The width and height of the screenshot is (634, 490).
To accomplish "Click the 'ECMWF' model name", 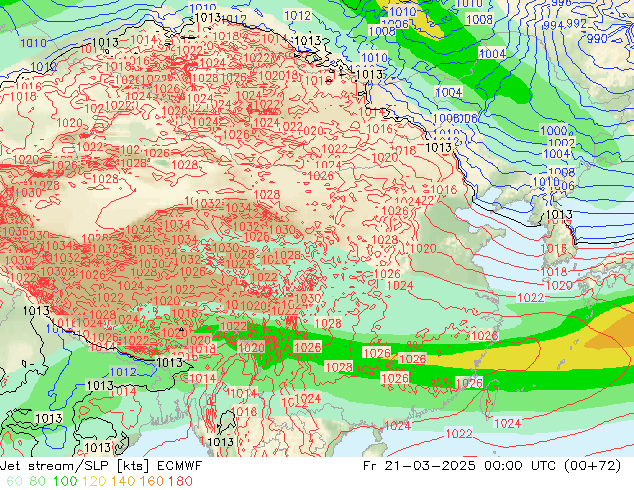I will coord(179,466).
